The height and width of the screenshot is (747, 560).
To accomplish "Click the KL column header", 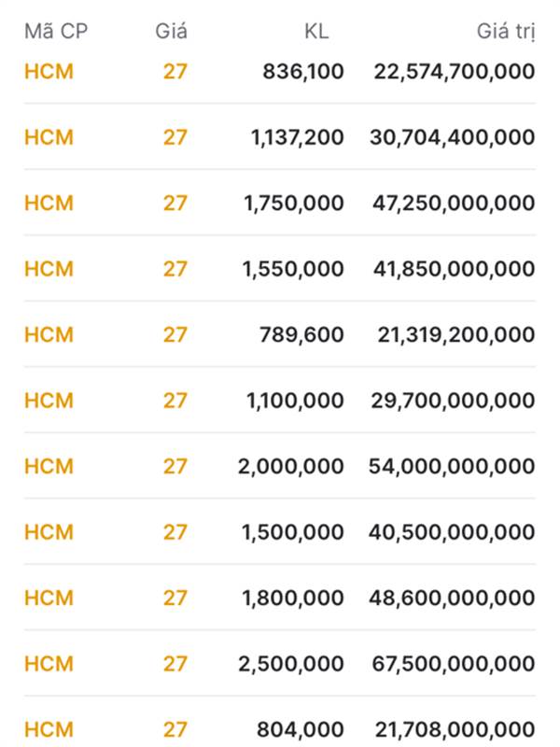I will pyautogui.click(x=316, y=31).
